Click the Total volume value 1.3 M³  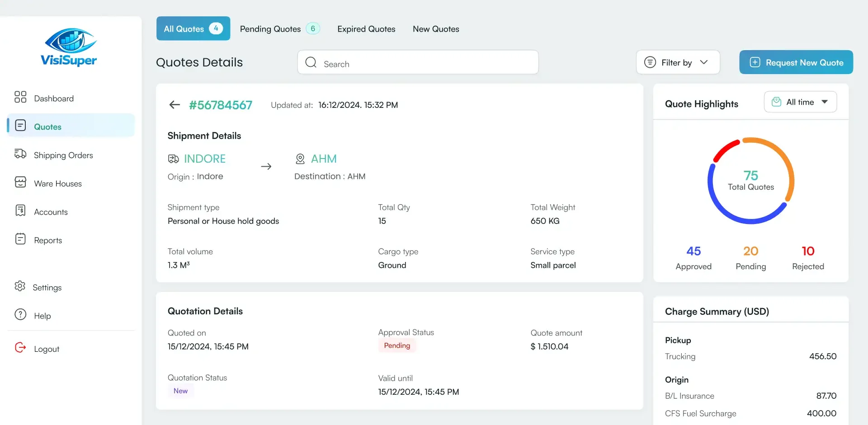point(179,265)
